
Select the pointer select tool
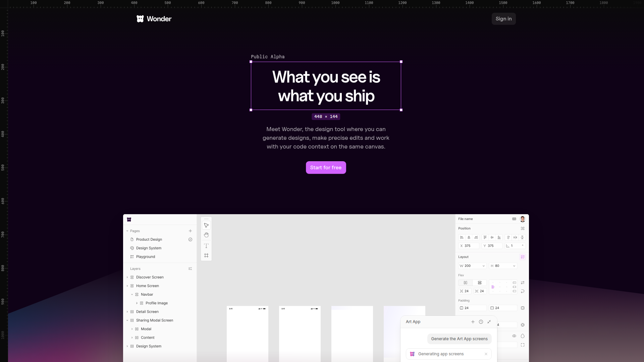tap(206, 226)
